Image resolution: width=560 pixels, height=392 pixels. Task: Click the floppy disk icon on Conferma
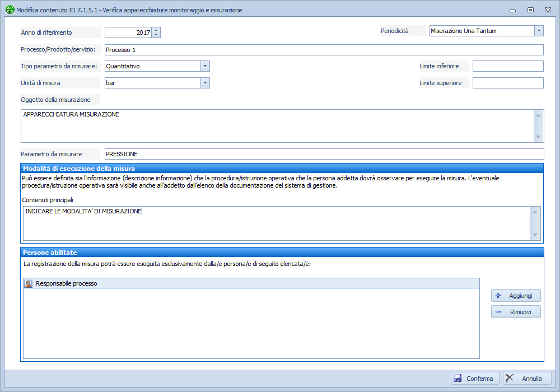click(458, 379)
